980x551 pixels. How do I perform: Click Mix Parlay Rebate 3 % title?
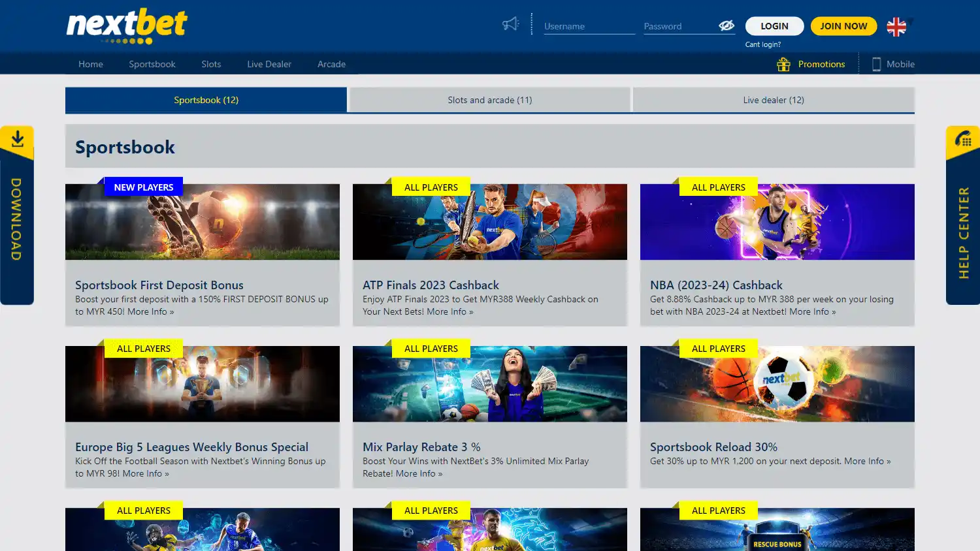pyautogui.click(x=421, y=447)
